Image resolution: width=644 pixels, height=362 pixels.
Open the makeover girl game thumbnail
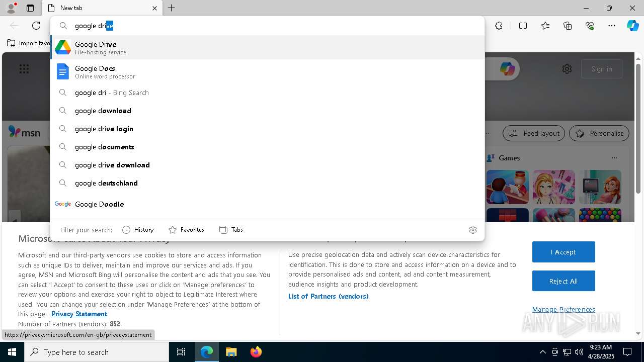(554, 187)
